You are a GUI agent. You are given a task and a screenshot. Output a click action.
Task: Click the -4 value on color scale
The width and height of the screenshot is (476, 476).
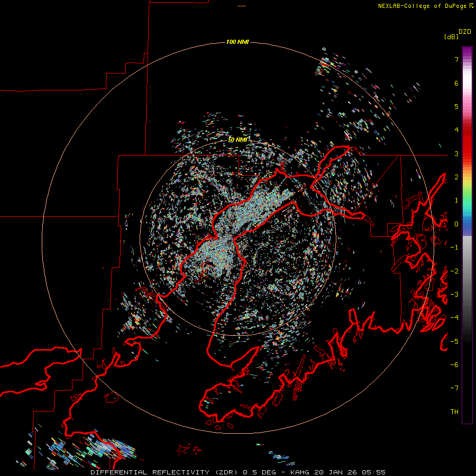(x=454, y=318)
